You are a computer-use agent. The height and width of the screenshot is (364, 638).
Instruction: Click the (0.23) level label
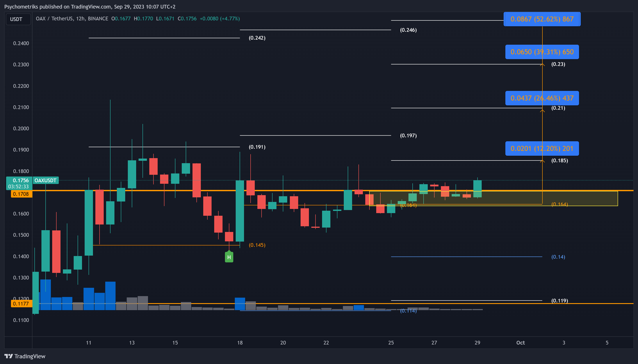[x=558, y=64]
